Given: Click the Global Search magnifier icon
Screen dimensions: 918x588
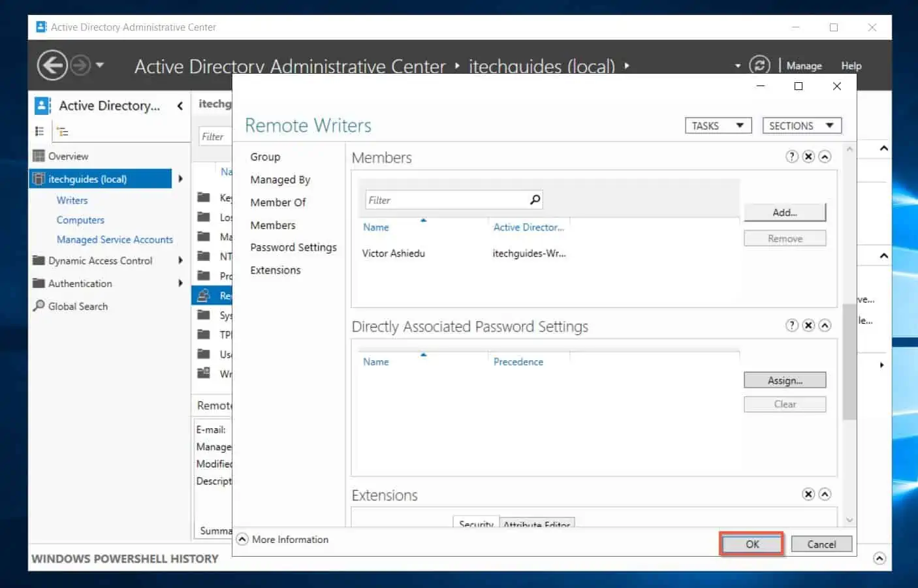Looking at the screenshot, I should point(39,305).
